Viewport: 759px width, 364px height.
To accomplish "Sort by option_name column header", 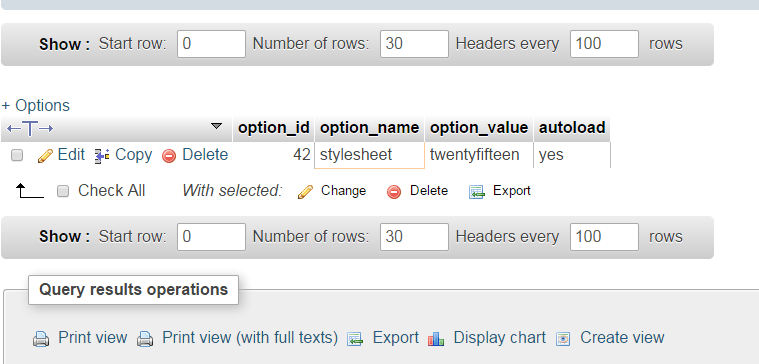I will tap(370, 128).
